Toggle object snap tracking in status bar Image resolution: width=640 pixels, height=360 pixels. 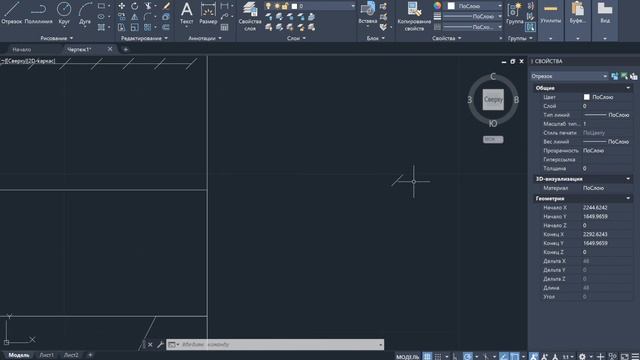[x=504, y=356]
